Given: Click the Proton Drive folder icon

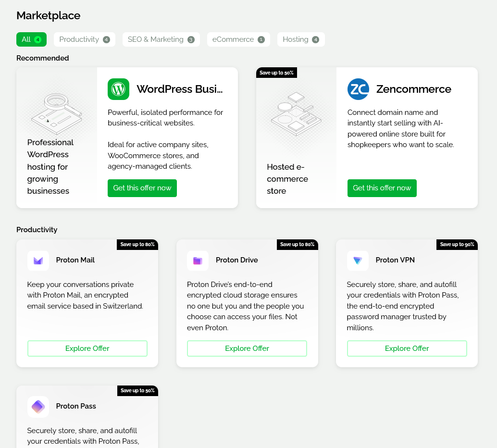Looking at the screenshot, I should point(198,261).
